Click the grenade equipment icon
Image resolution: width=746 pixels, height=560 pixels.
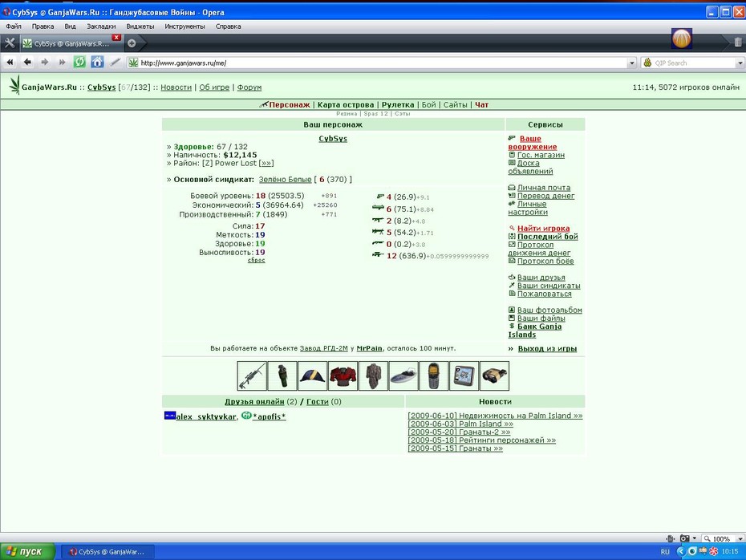coord(282,375)
